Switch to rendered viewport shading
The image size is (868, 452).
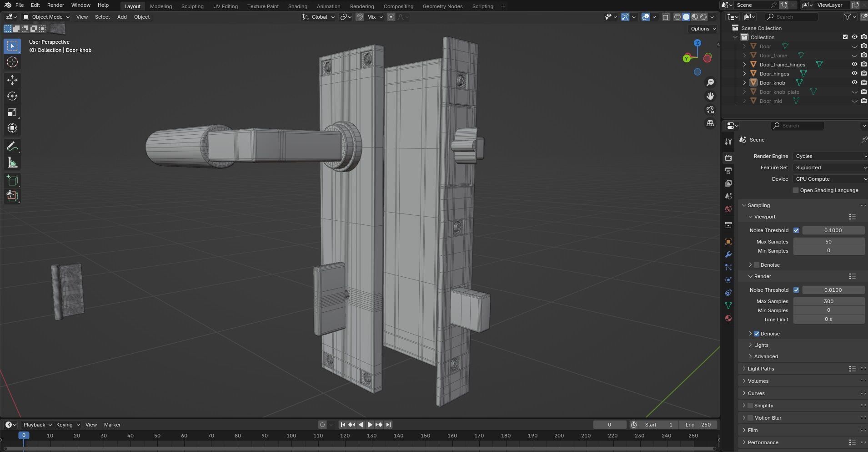[x=703, y=17]
